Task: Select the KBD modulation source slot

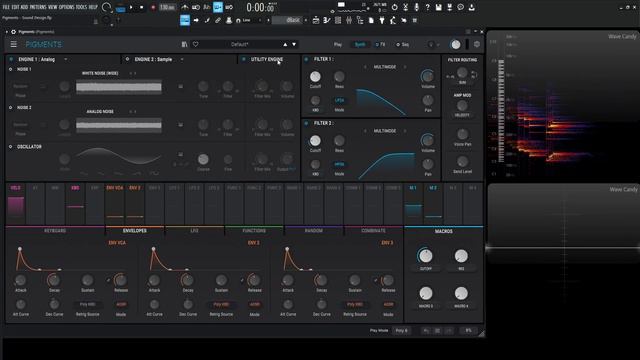Action: click(75, 203)
